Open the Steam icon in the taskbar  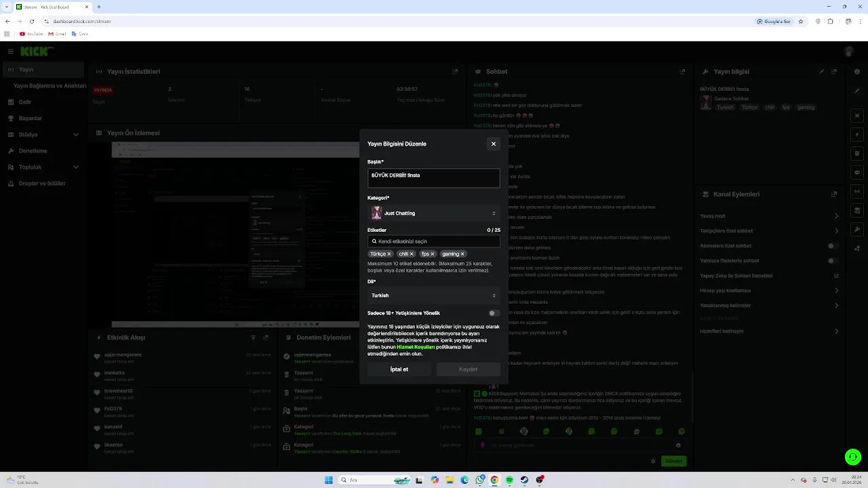coord(524,480)
